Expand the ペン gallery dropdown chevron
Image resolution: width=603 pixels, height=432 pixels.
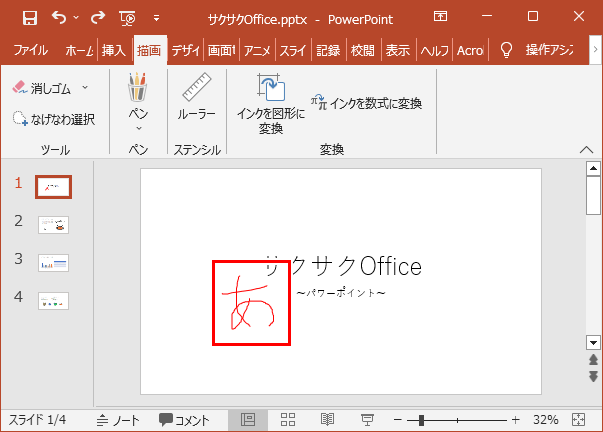[x=139, y=128]
